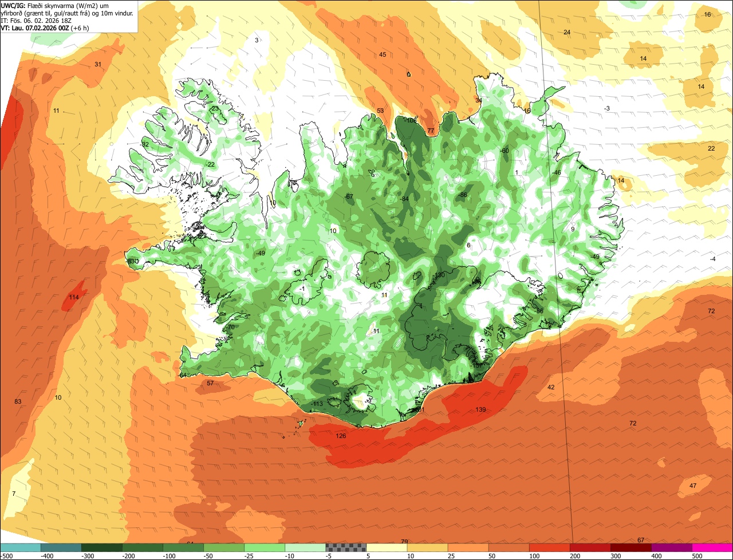The height and width of the screenshot is (560, 733).
Task: Click the map value -130 near the glacier
Action: point(439,275)
